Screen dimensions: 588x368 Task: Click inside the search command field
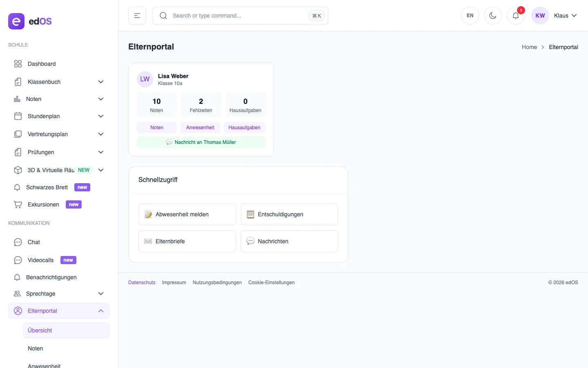[229, 16]
